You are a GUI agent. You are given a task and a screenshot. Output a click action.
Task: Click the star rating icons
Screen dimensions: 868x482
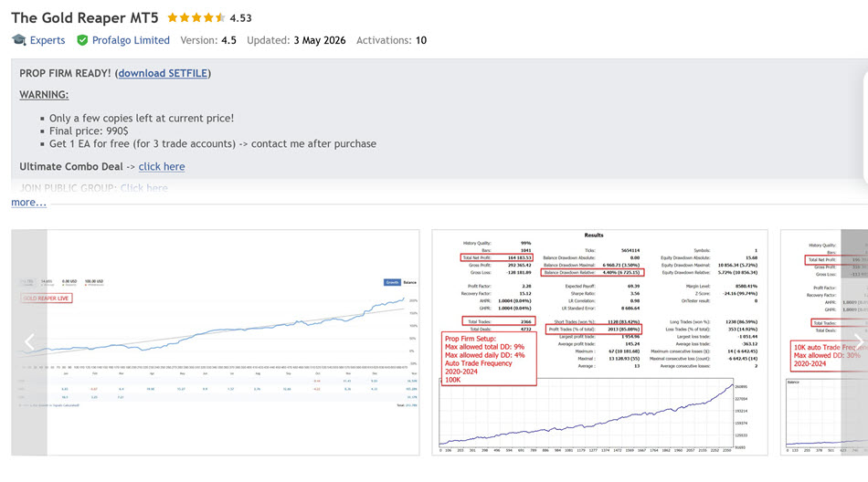click(196, 17)
